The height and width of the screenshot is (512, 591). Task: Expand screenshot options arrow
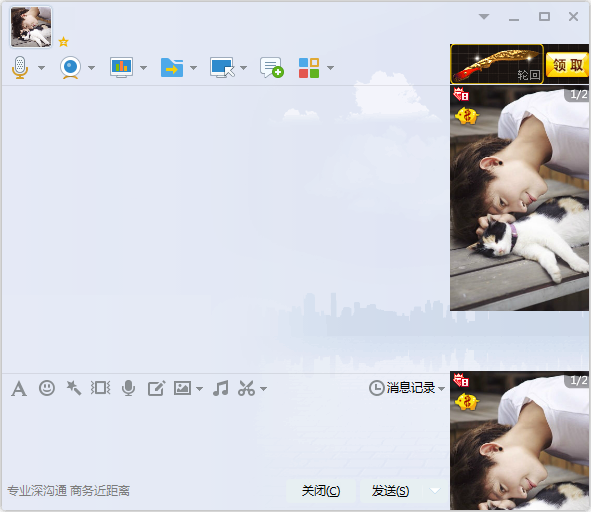pyautogui.click(x=263, y=389)
